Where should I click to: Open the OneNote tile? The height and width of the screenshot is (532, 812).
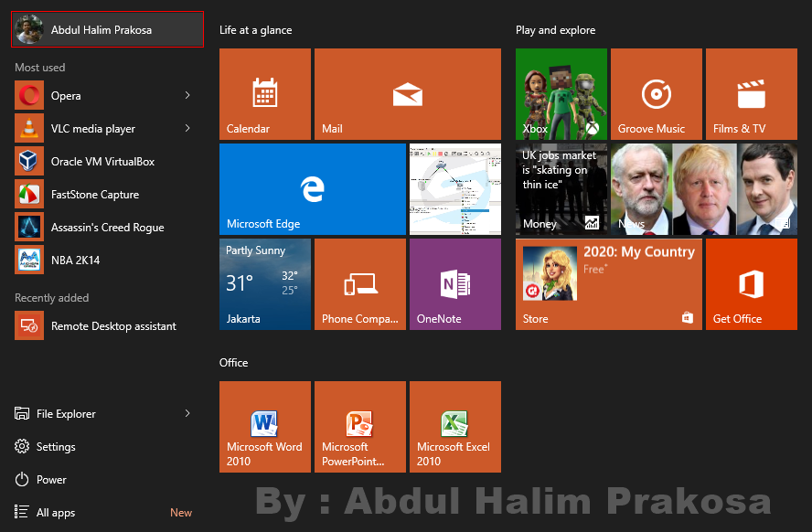[x=455, y=284]
